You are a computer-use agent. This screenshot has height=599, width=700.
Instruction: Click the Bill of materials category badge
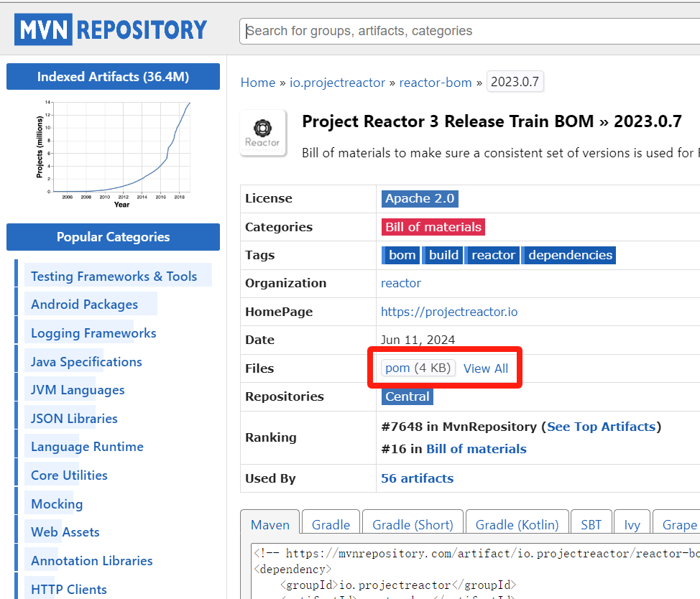(x=433, y=226)
